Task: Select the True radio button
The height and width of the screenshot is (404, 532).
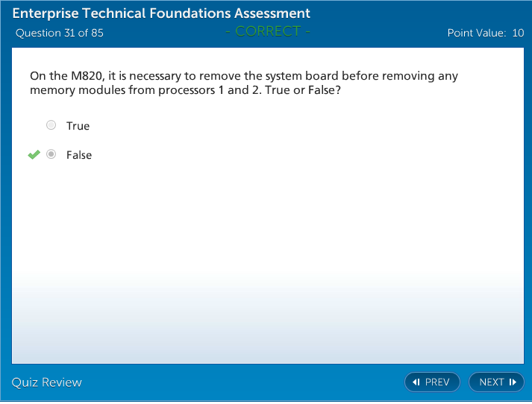Action: 51,125
